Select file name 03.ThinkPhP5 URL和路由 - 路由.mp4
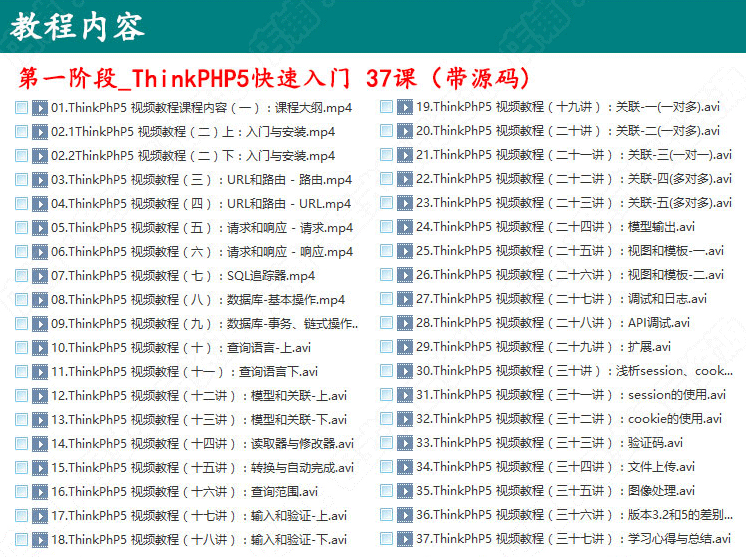Viewport: 746px width, 557px height. click(x=201, y=180)
